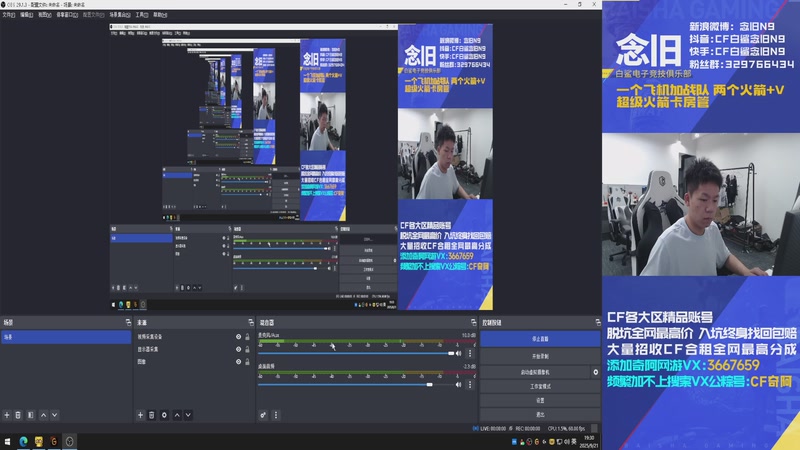Click the Stop Streaming button
800x450 pixels.
540,339
